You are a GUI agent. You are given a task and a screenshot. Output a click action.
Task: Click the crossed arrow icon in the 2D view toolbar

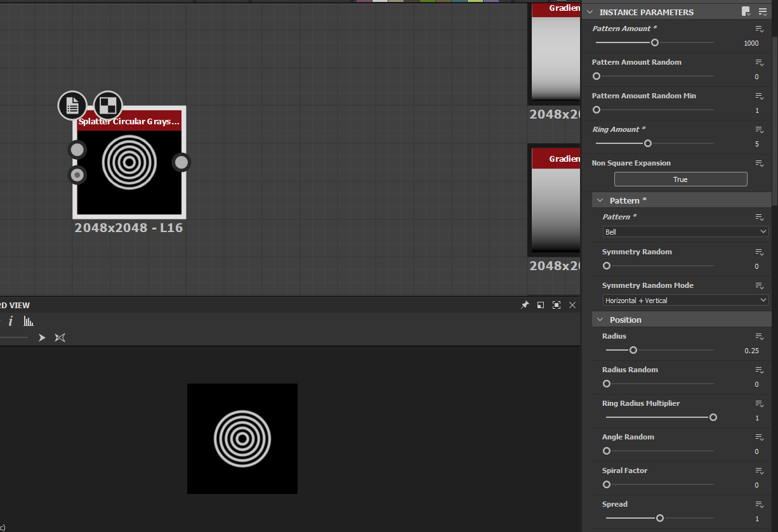coord(60,338)
